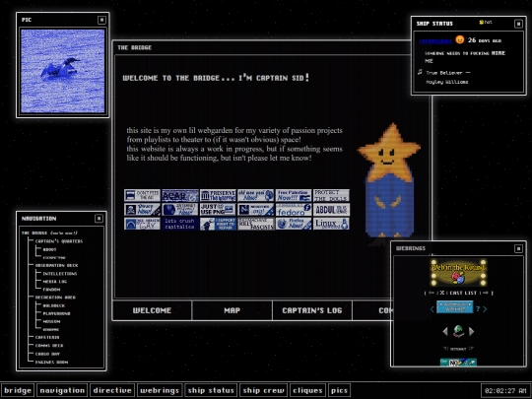Click the webrings taskbar button
This screenshot has width=532, height=399.
pyautogui.click(x=160, y=390)
